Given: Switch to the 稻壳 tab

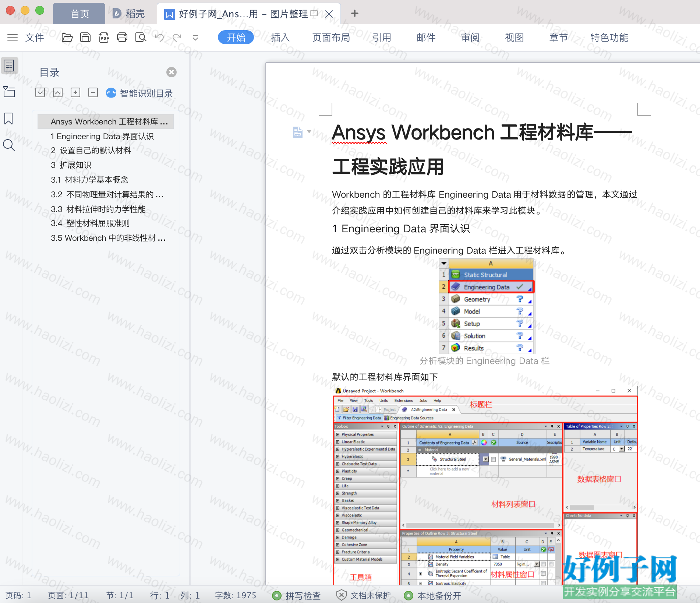Looking at the screenshot, I should click(129, 14).
